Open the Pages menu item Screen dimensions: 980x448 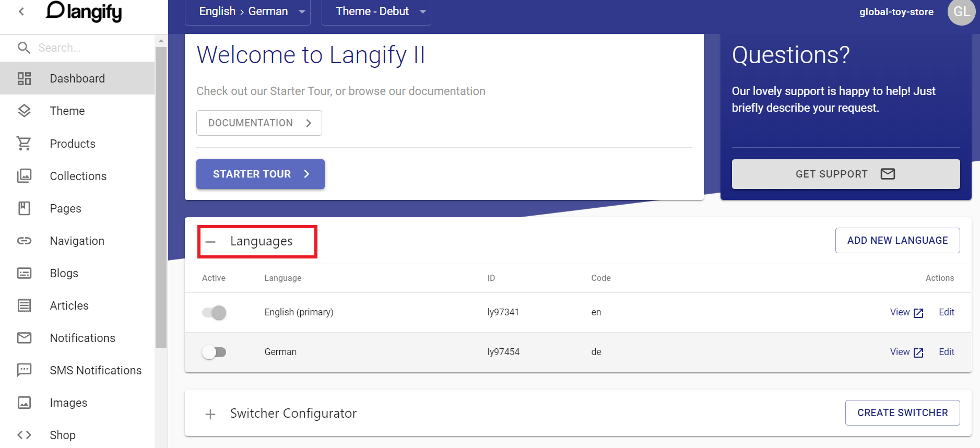(77, 208)
